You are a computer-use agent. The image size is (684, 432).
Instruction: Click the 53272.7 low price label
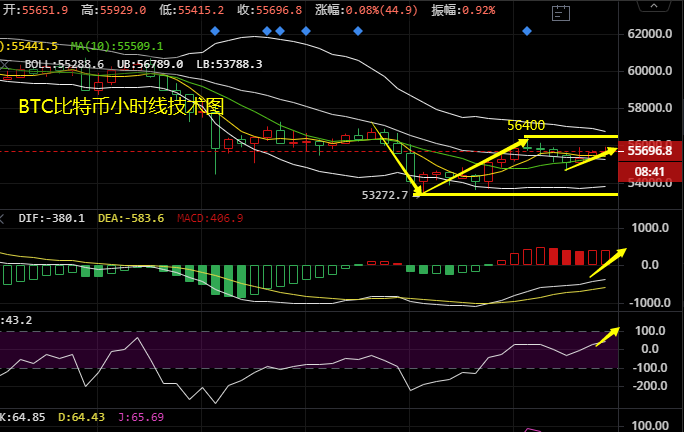pyautogui.click(x=384, y=195)
